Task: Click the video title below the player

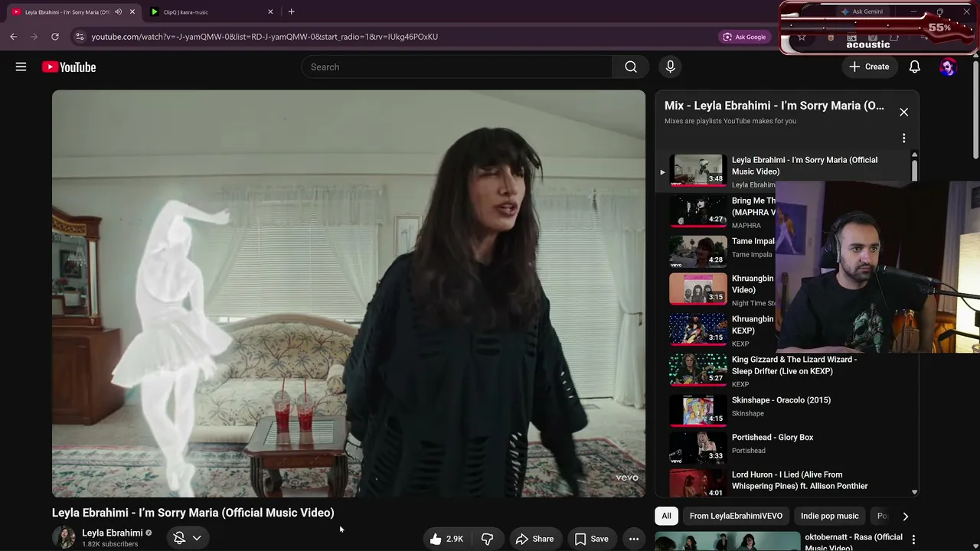Action: point(193,513)
